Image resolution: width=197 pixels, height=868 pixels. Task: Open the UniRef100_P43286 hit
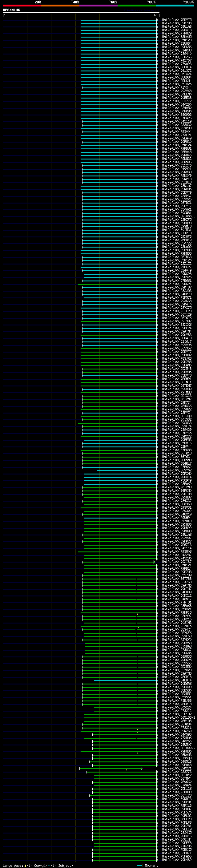[177, 558]
